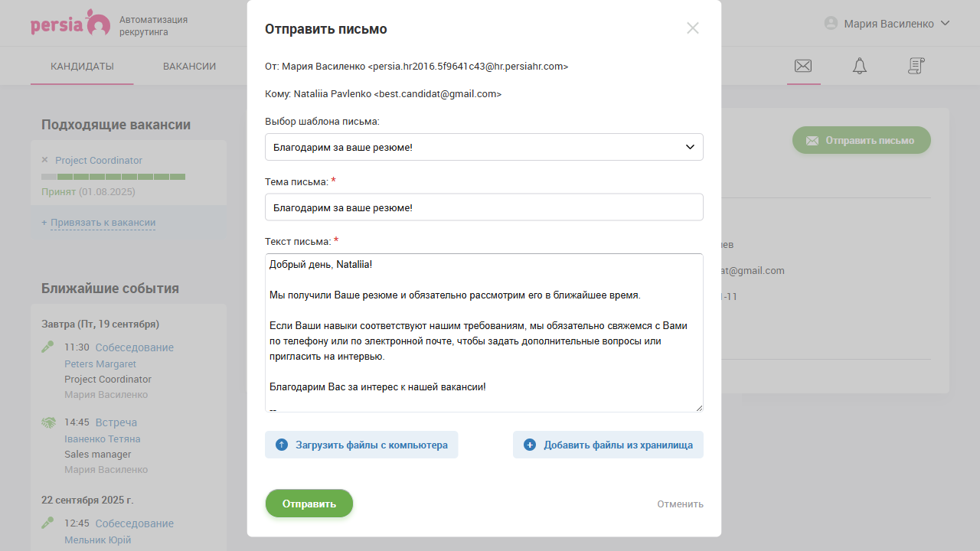Image resolution: width=980 pixels, height=551 pixels.
Task: Click into the Тема письма input field
Action: [484, 207]
